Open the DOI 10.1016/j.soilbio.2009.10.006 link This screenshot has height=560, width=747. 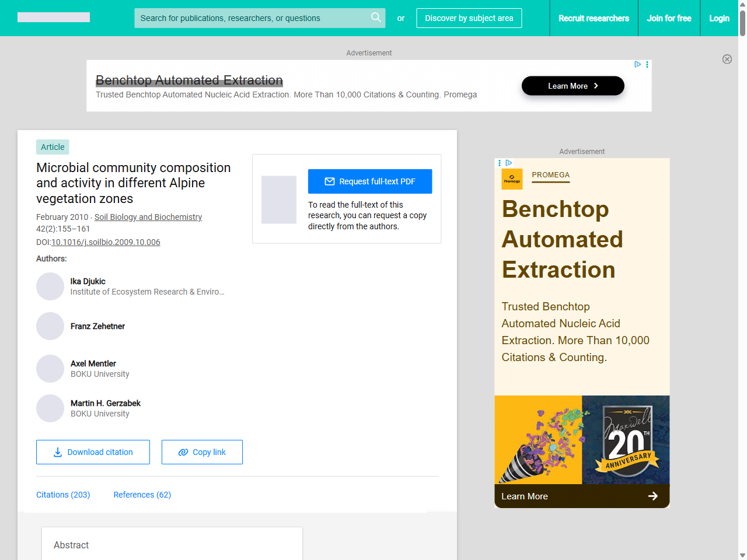pyautogui.click(x=106, y=242)
